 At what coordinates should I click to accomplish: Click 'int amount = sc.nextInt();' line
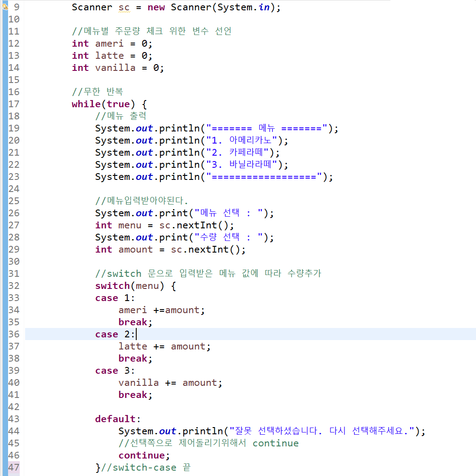pyautogui.click(x=170, y=249)
